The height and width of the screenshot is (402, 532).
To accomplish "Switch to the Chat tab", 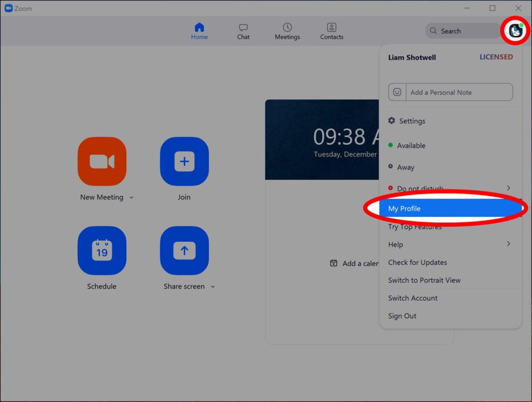I will click(243, 31).
